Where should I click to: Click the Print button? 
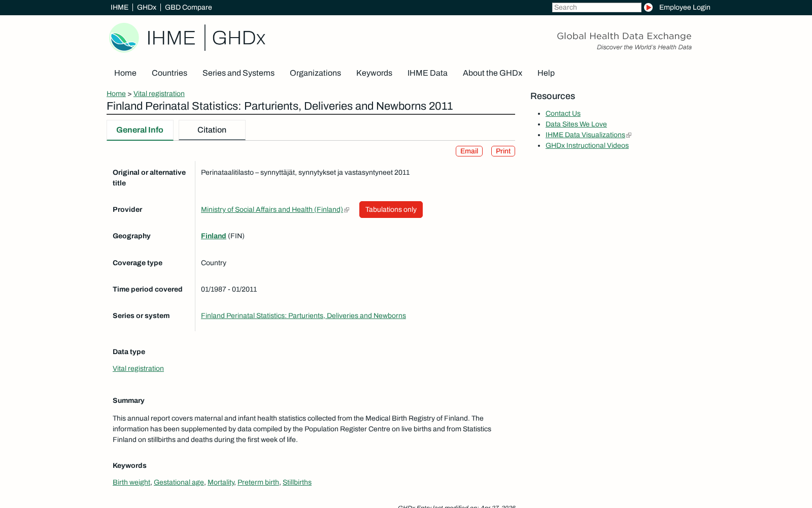[503, 151]
